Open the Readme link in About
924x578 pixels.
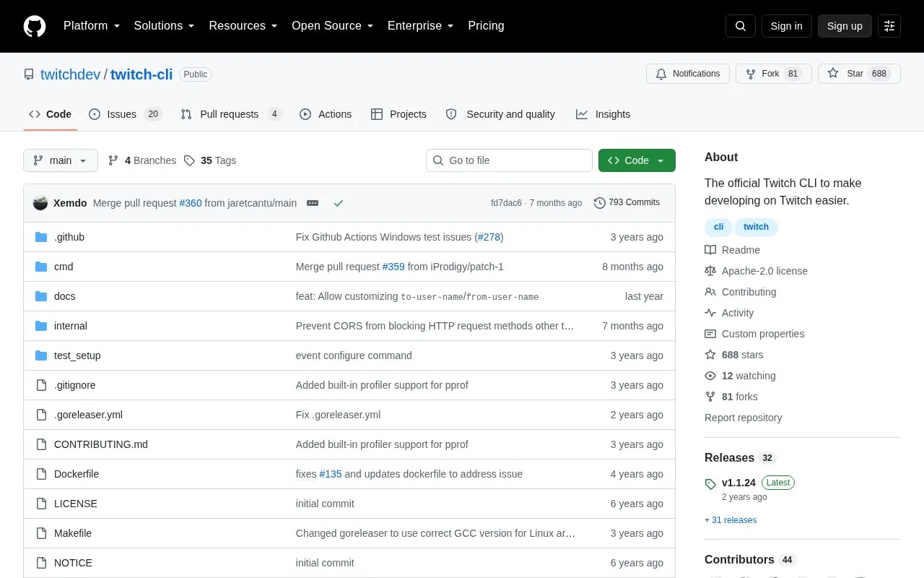(732, 250)
